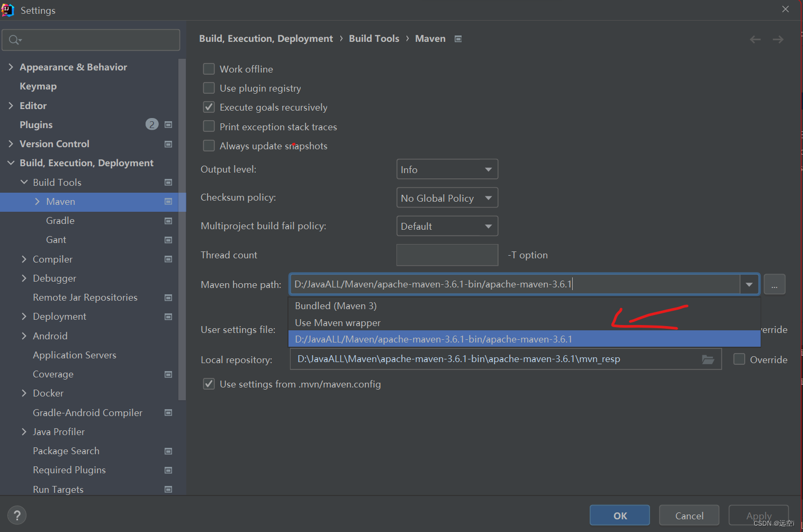Viewport: 803px width, 532px height.
Task: Enable the Work offline checkbox
Action: click(x=209, y=69)
